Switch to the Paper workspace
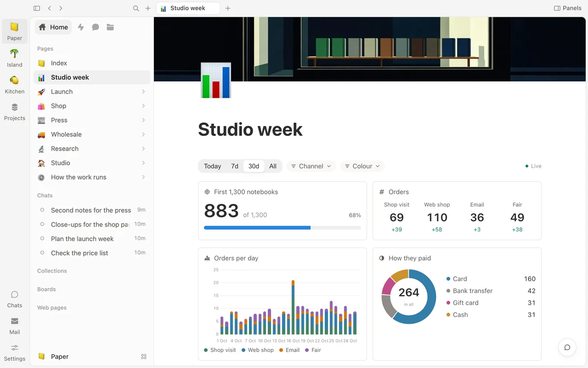 click(15, 31)
